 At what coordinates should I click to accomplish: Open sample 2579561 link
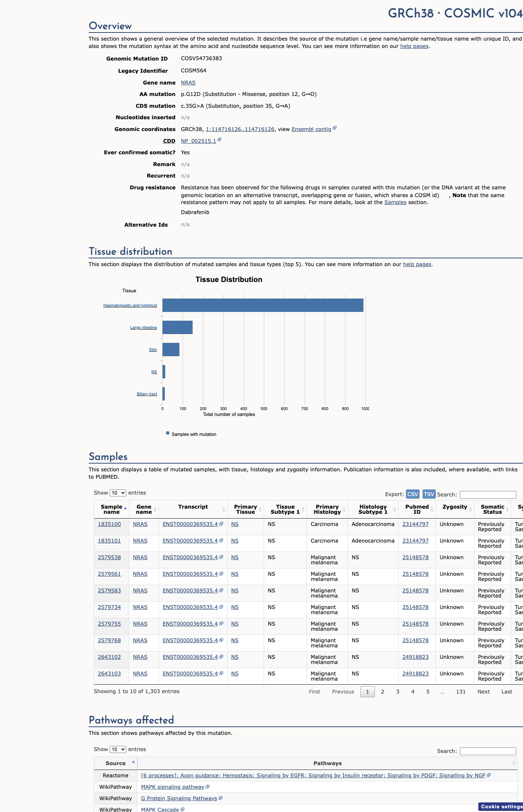pos(109,574)
